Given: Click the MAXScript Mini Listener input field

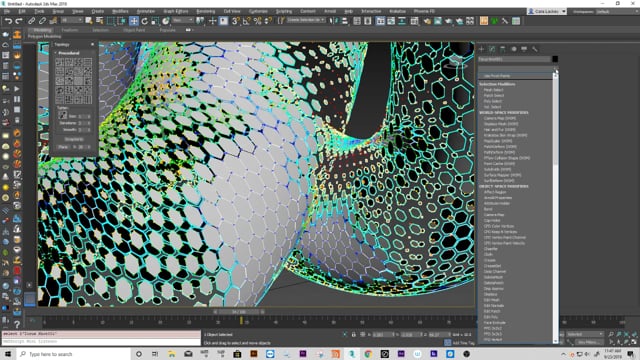Looking at the screenshot, I should click(x=101, y=341).
